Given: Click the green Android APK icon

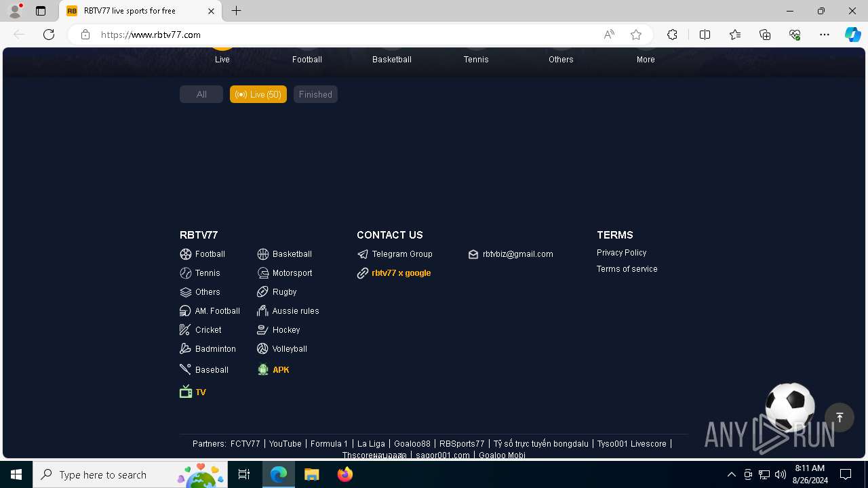Looking at the screenshot, I should [263, 369].
